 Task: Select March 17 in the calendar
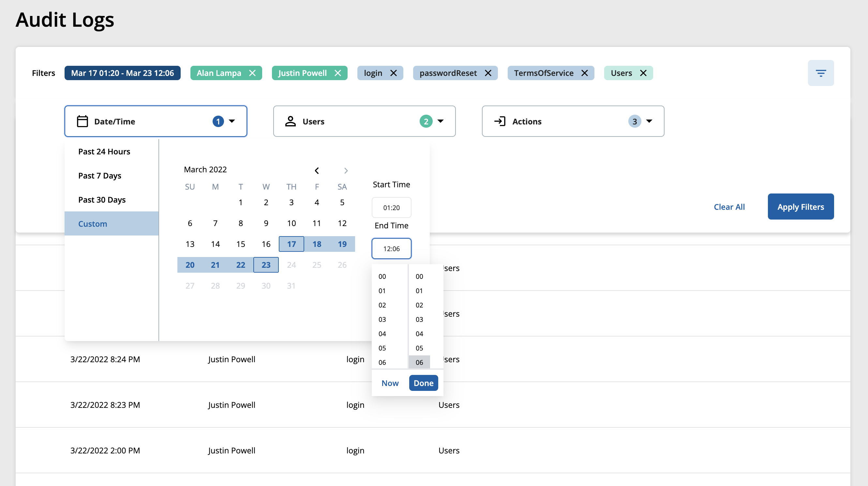click(292, 244)
